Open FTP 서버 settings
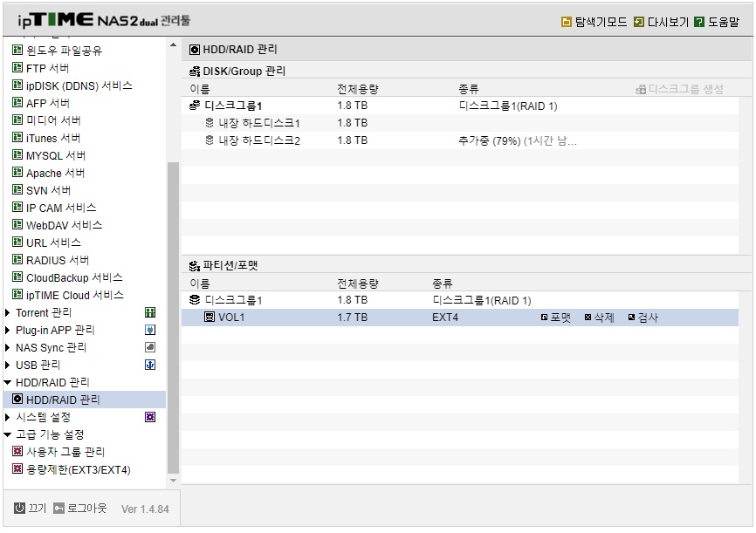 (x=47, y=68)
